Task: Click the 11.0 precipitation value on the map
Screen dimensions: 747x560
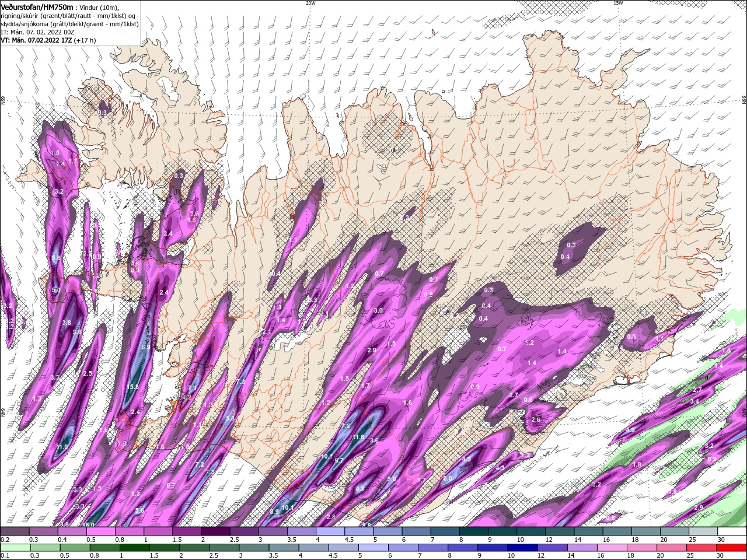Action: coord(62,447)
